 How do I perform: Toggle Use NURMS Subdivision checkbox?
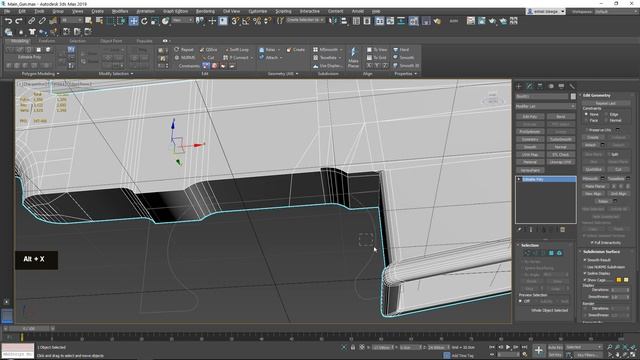pyautogui.click(x=585, y=267)
